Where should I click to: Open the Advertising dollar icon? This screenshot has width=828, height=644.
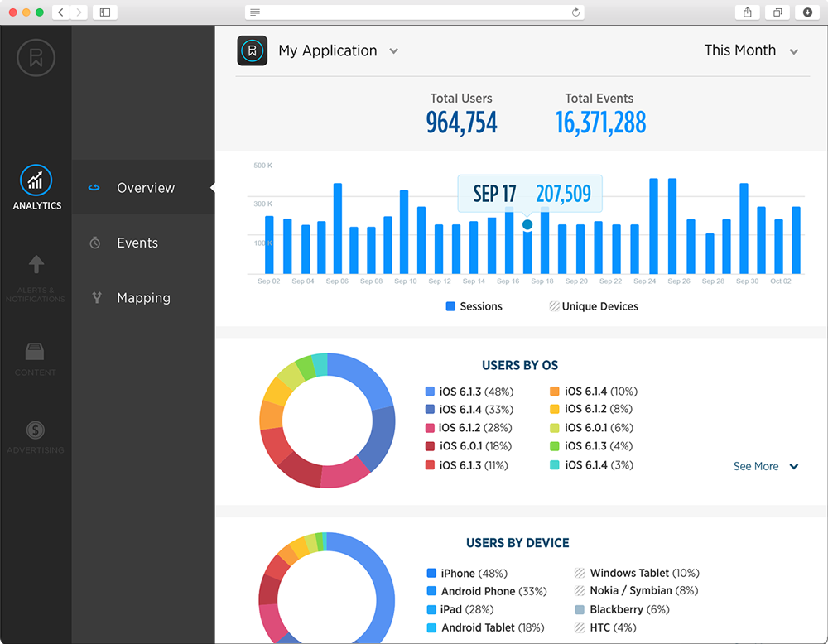36,430
